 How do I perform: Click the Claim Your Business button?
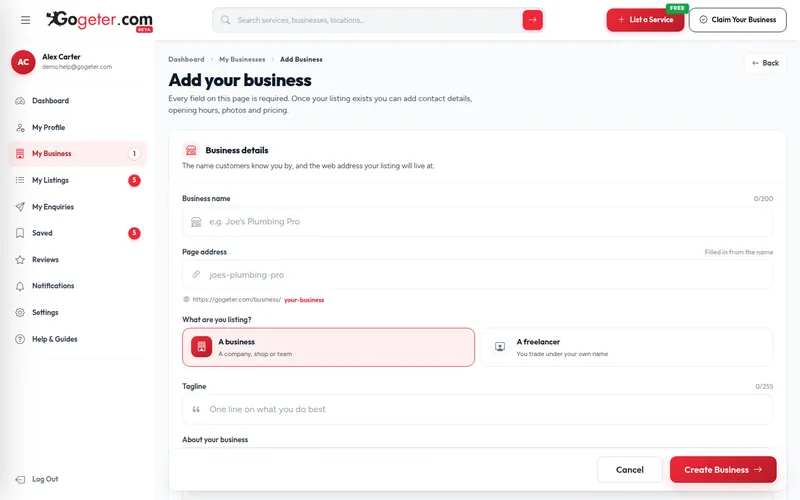coord(738,20)
